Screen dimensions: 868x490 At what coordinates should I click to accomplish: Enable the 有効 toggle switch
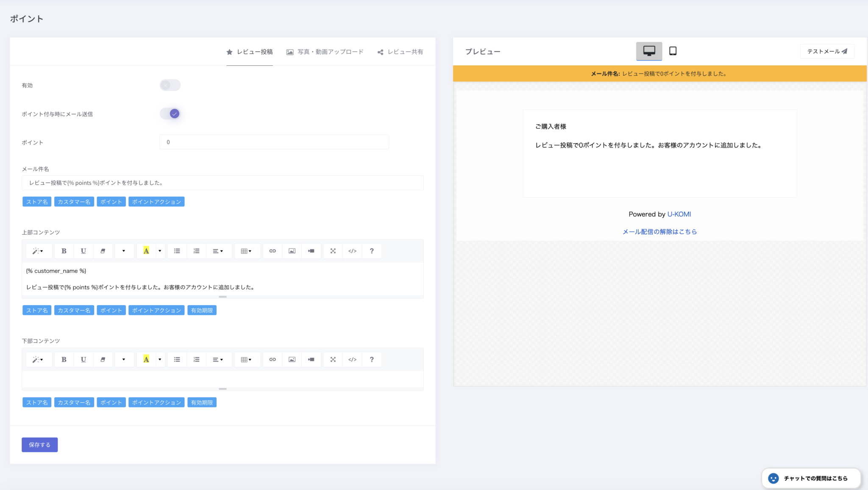pos(170,85)
